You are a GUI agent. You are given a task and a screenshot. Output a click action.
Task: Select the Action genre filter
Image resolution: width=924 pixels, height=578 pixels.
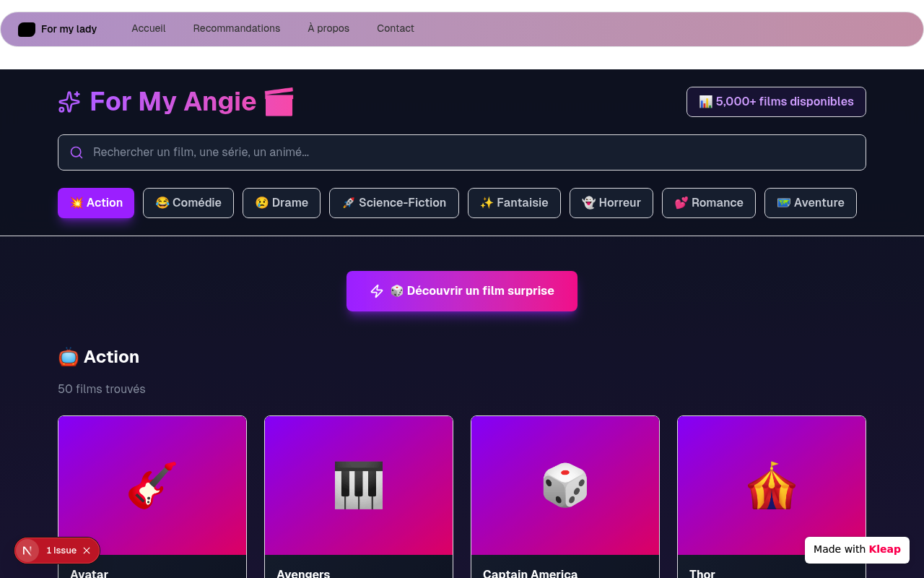point(96,203)
